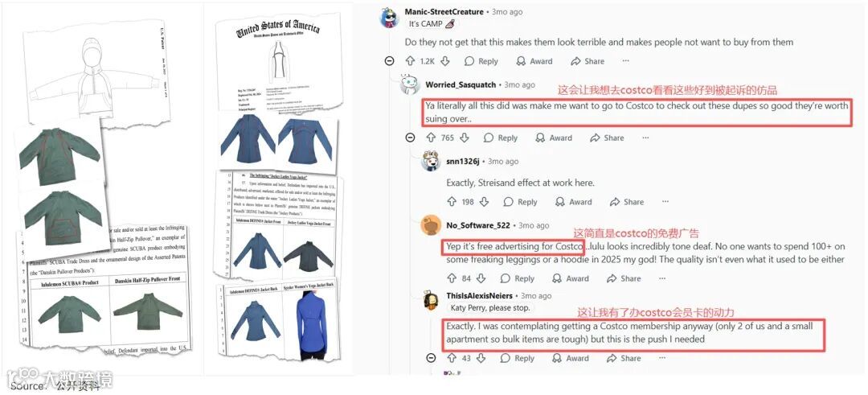Image resolution: width=868 pixels, height=395 pixels.
Task: Open Manic-StreetCreature's avatar profile picture
Action: 390,18
